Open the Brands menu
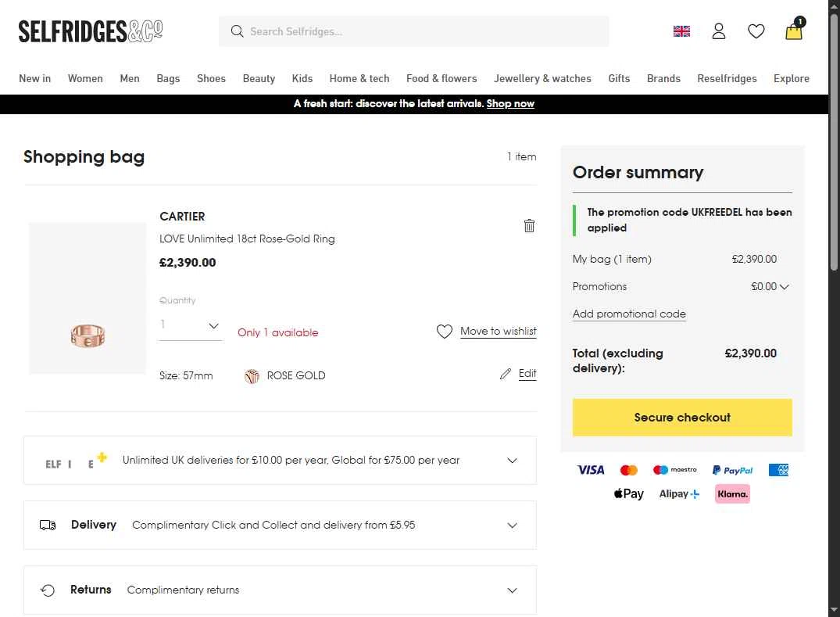 pyautogui.click(x=663, y=78)
